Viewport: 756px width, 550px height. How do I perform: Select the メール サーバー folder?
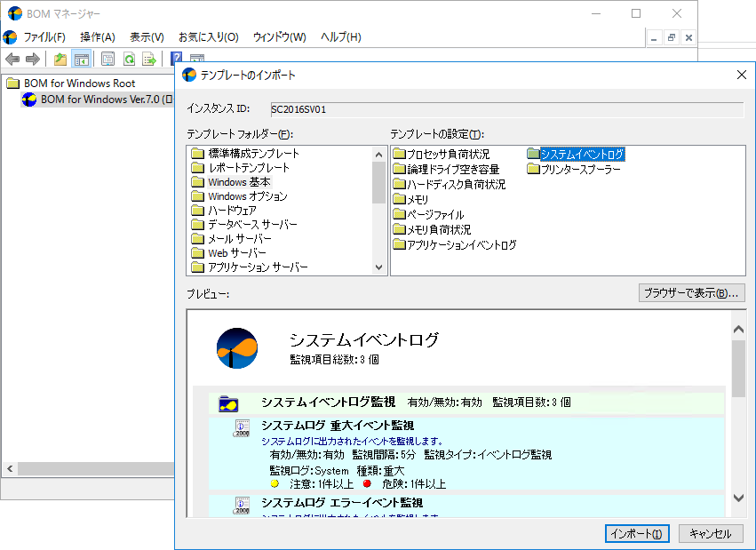pyautogui.click(x=240, y=239)
